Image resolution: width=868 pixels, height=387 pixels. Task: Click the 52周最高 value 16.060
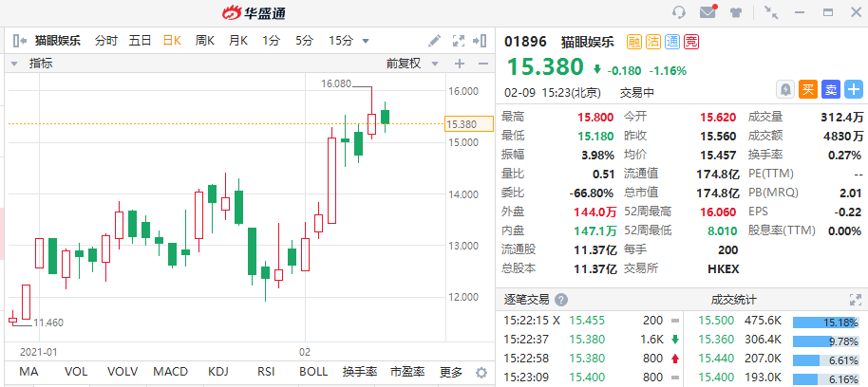pos(718,212)
